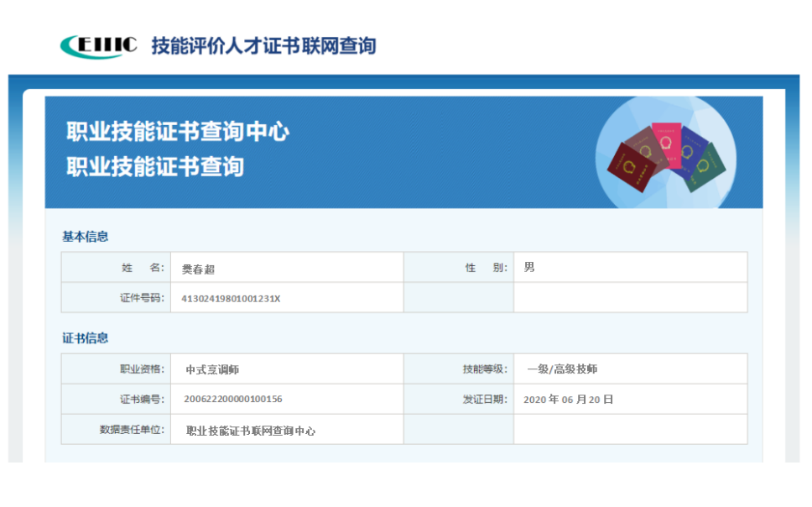Click the occupation value 中式烹调师
This screenshot has height=507, width=812.
click(x=212, y=369)
